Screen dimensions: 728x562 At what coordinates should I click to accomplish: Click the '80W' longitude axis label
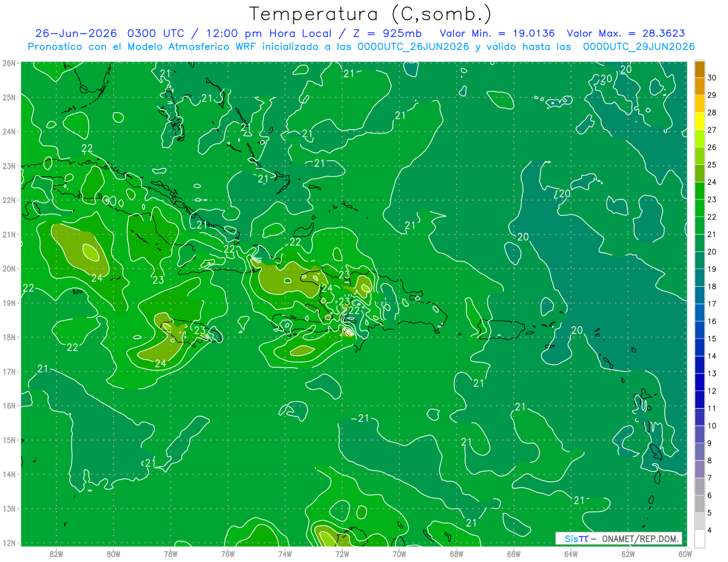(113, 554)
